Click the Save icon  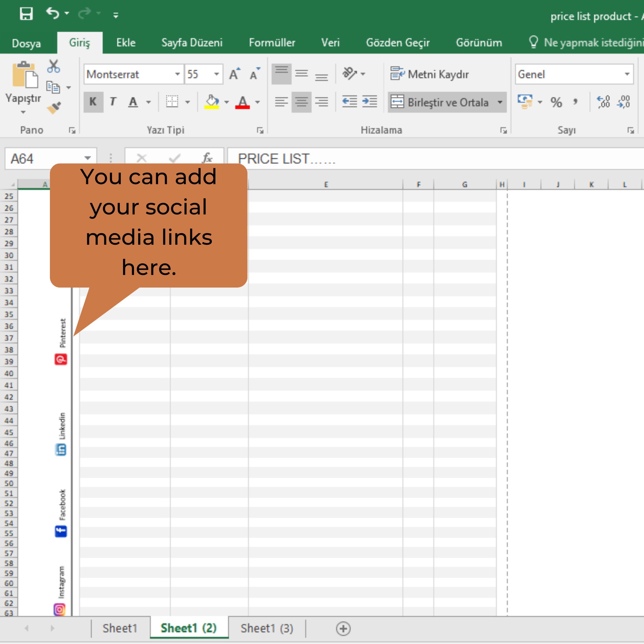point(27,13)
